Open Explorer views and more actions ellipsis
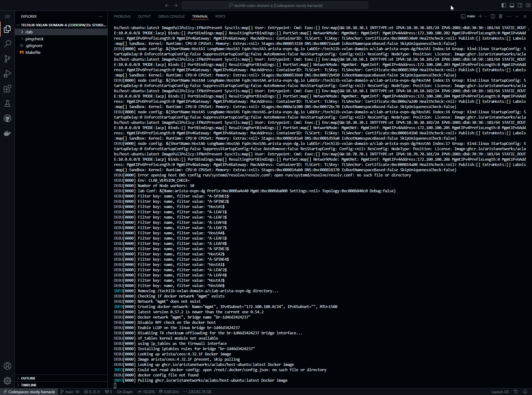 point(100,16)
